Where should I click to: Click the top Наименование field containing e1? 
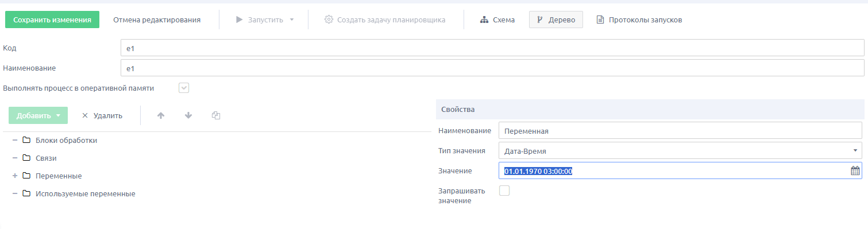pos(492,68)
